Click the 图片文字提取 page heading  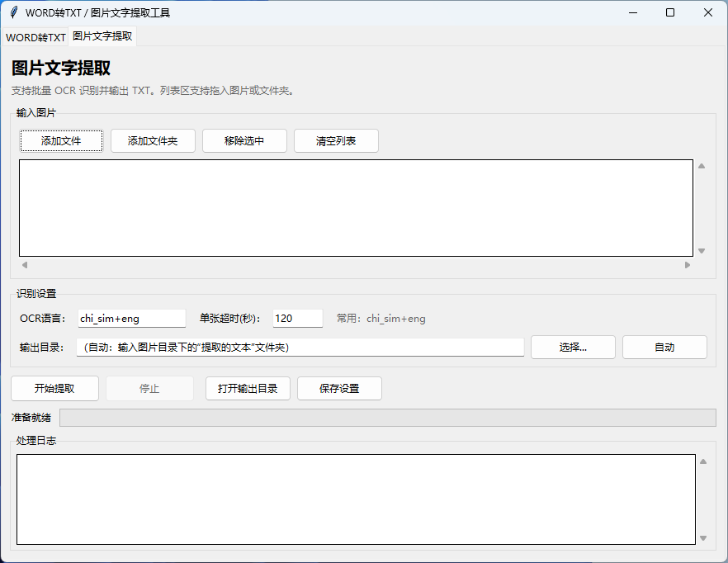[61, 69]
